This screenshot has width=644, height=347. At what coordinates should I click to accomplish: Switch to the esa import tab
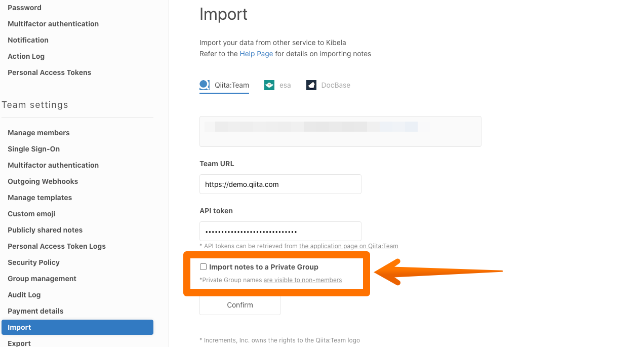coord(285,85)
